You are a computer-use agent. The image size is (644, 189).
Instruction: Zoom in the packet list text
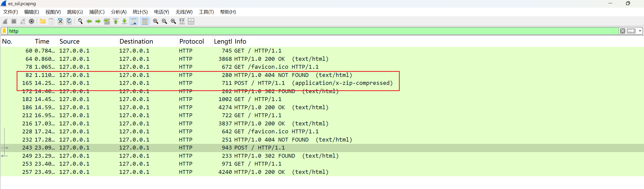(x=155, y=21)
